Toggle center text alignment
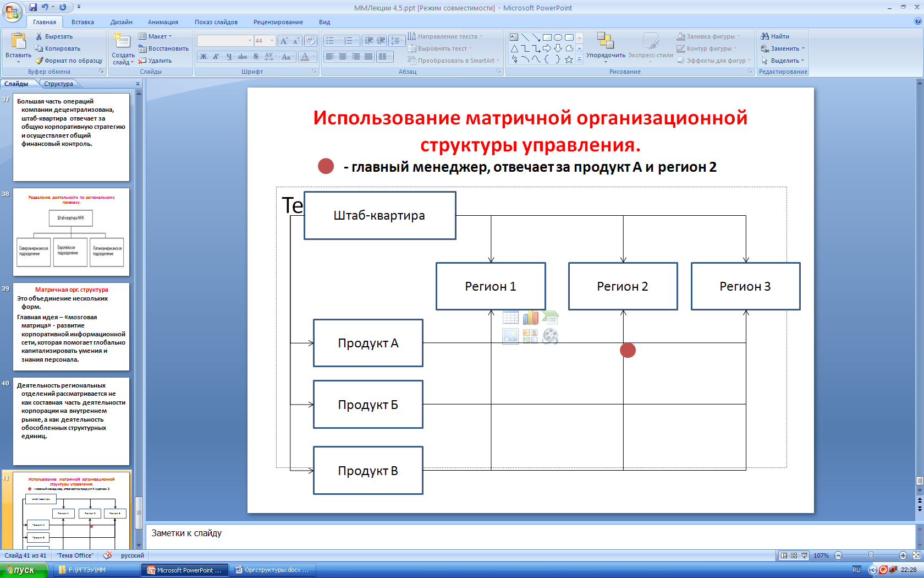This screenshot has width=924, height=578. (x=343, y=57)
